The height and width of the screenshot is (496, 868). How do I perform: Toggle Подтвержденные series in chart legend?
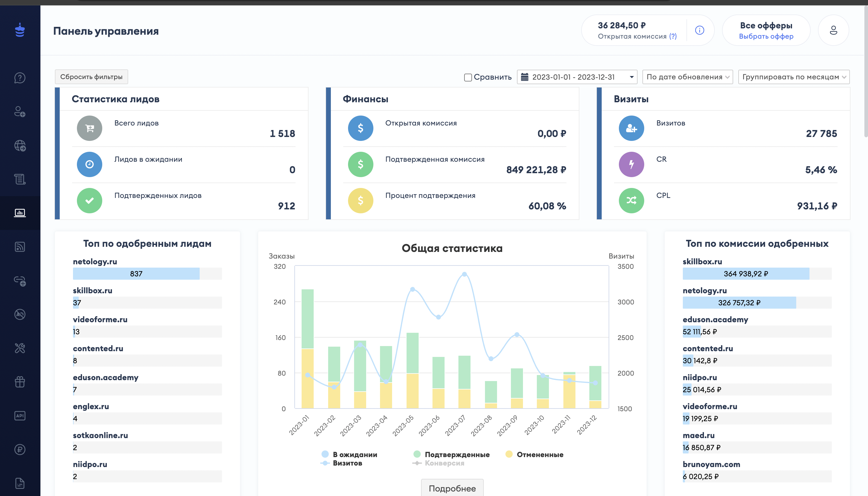coord(457,454)
